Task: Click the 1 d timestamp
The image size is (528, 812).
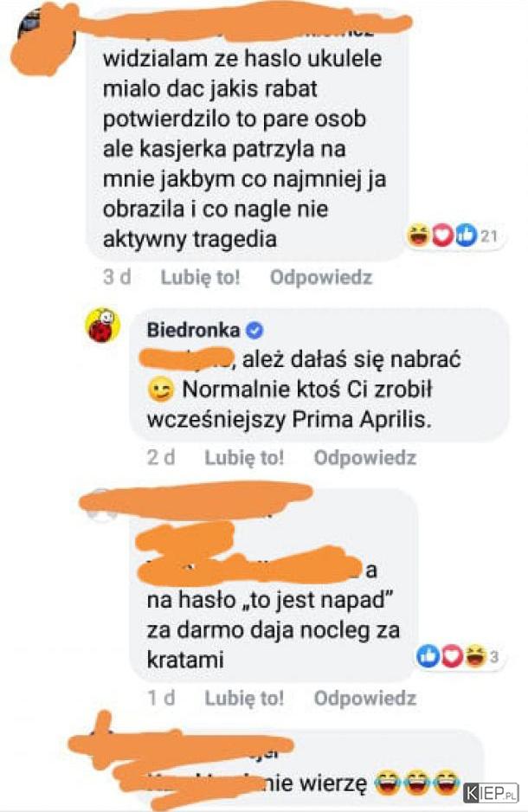Action: [x=161, y=698]
